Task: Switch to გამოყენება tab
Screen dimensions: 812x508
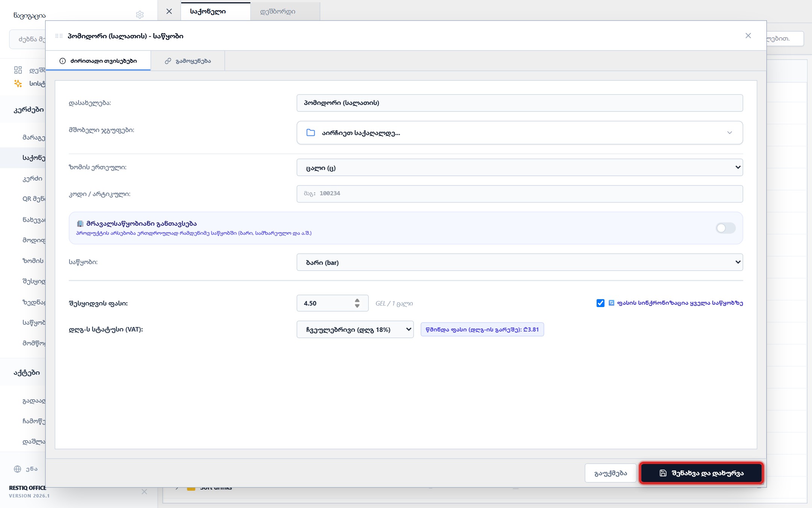Action: click(188, 61)
